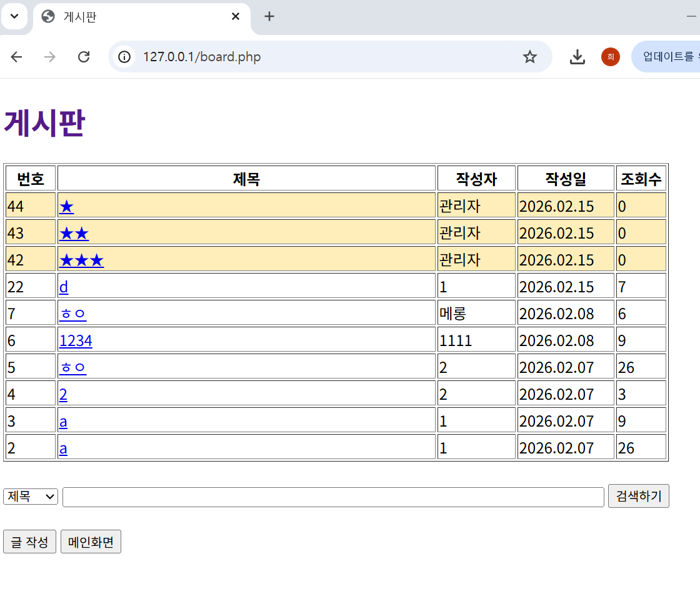Screen dimensions: 700x594
Task: Click the 메인화면 main page button
Action: point(91,542)
